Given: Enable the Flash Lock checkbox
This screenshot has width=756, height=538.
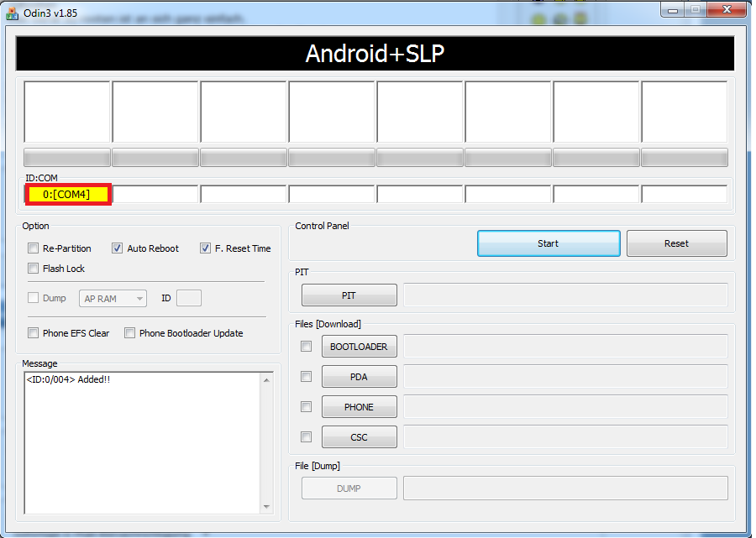Looking at the screenshot, I should (x=34, y=269).
